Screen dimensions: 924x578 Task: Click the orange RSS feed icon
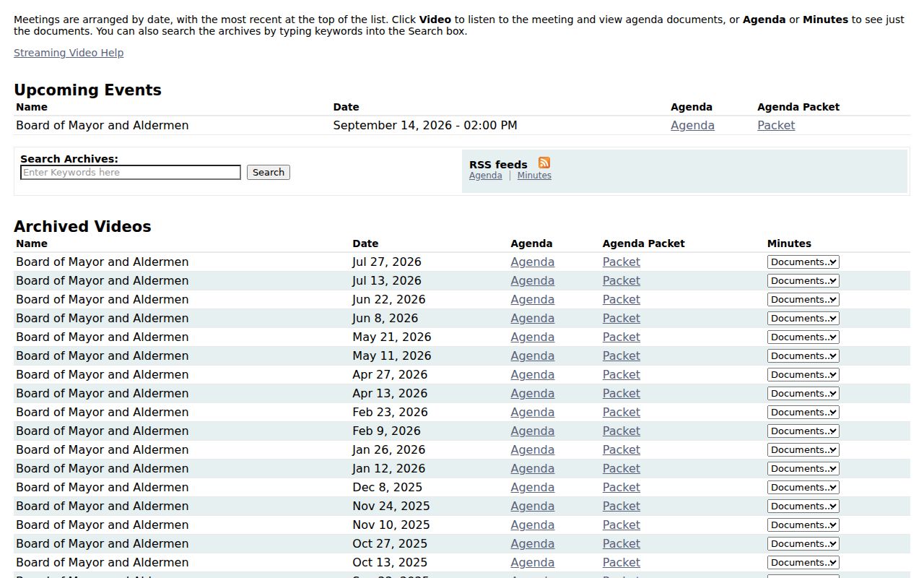(x=544, y=163)
